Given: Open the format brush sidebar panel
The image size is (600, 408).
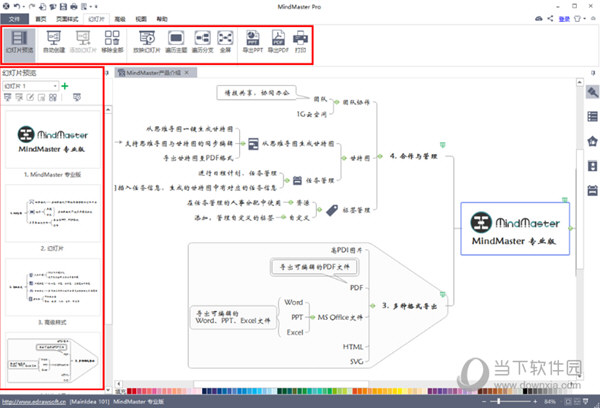Looking at the screenshot, I should click(592, 92).
